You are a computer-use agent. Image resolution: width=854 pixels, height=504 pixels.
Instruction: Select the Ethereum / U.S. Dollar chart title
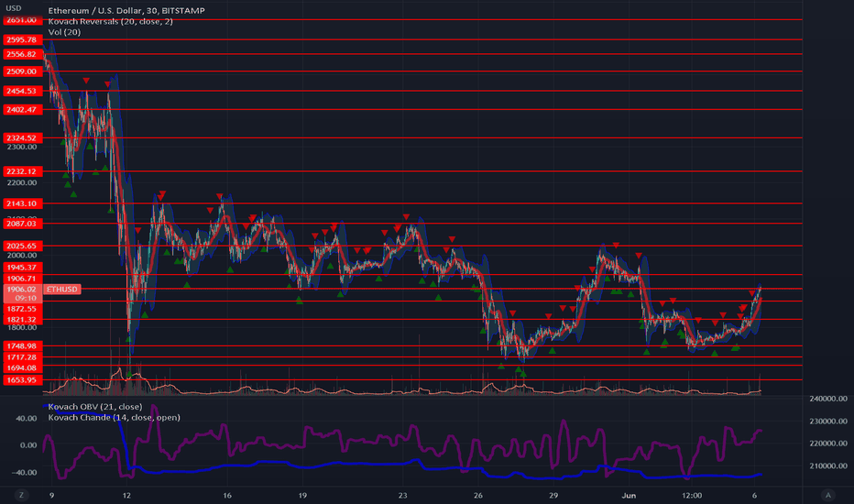pos(126,10)
